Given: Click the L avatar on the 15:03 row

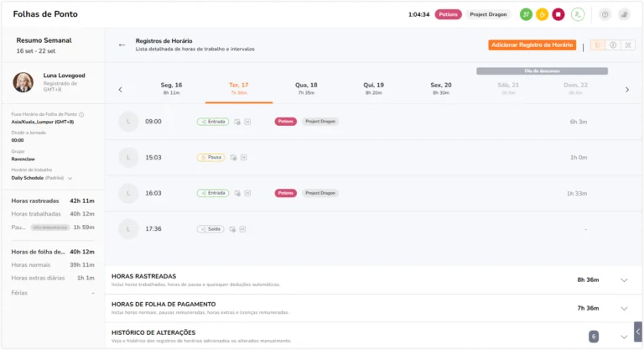Looking at the screenshot, I should pyautogui.click(x=128, y=158).
